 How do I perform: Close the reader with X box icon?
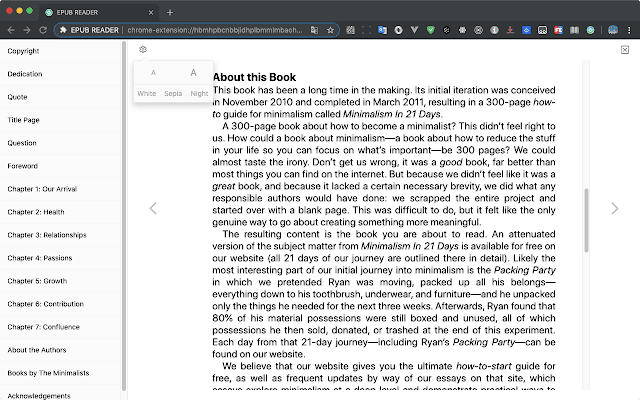(x=625, y=50)
